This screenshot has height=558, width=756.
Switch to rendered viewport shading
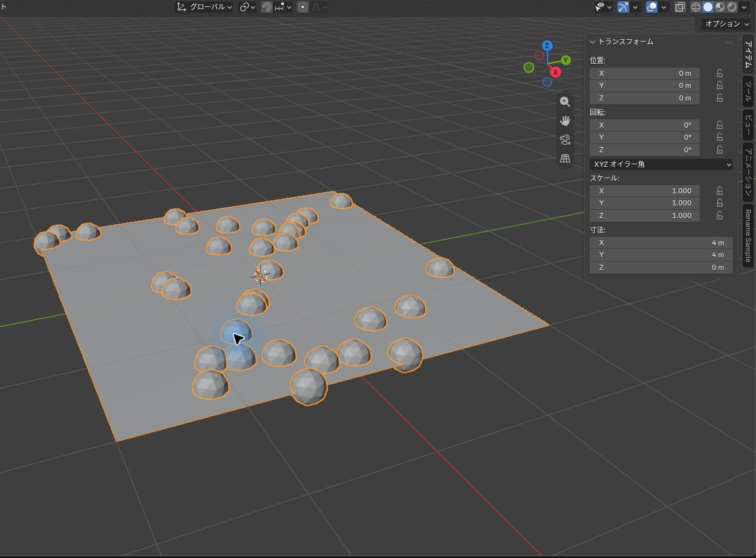732,7
